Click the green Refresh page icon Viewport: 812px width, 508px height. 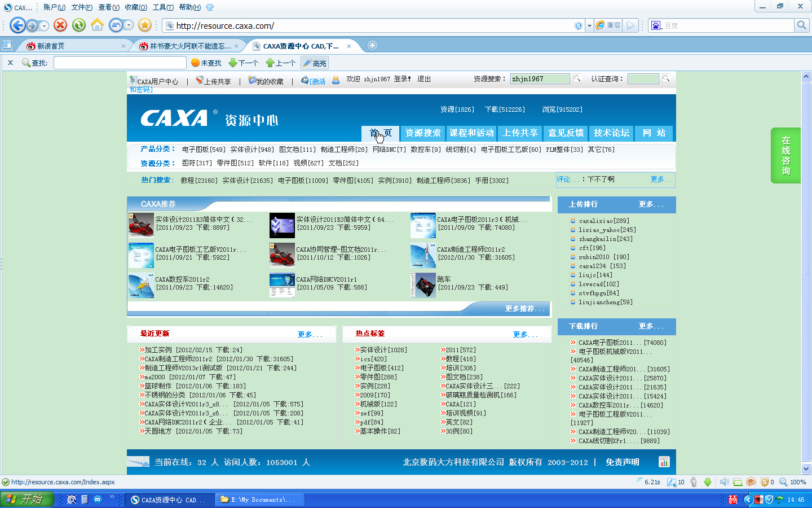(x=78, y=25)
